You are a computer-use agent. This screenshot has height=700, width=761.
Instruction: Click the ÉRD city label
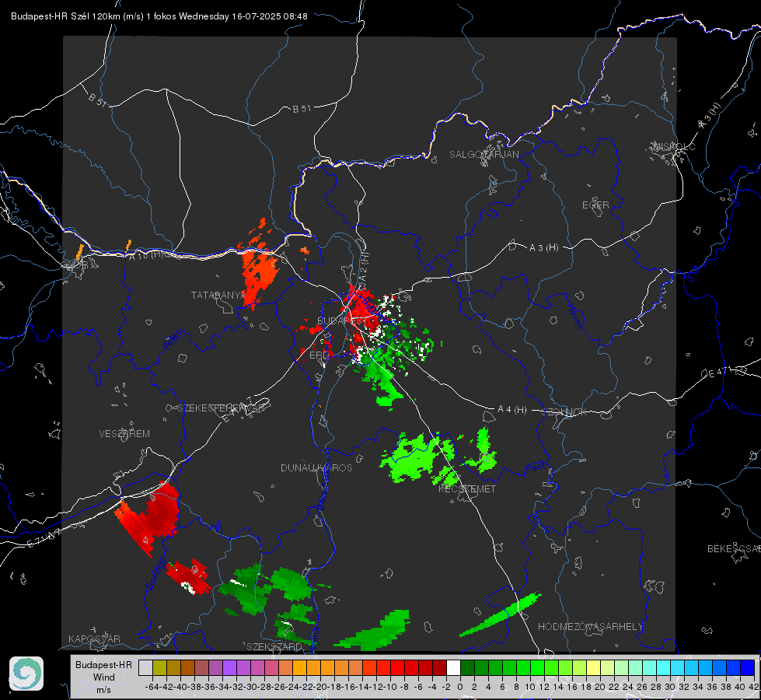[319, 355]
